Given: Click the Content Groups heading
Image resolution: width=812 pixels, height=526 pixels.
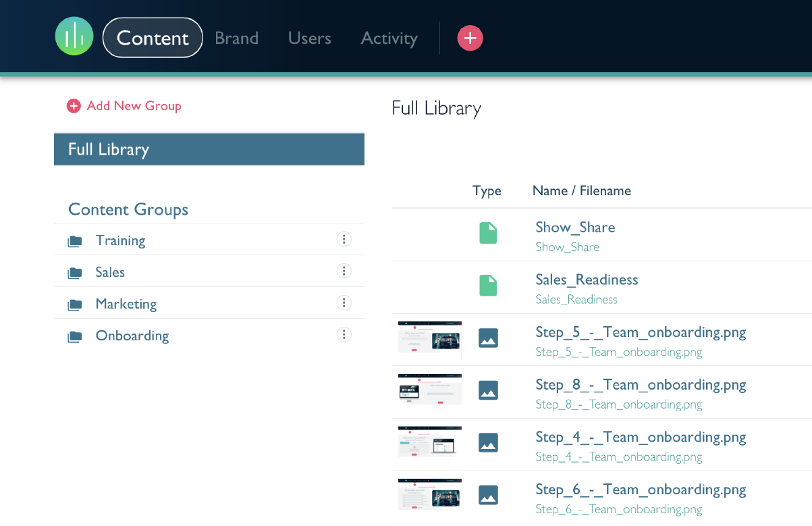Looking at the screenshot, I should [x=128, y=209].
